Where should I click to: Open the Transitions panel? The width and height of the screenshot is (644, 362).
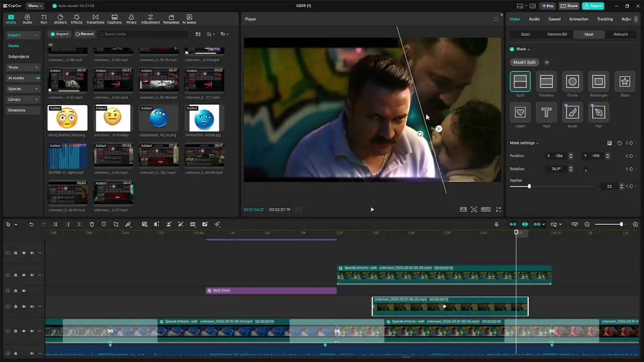point(95,19)
